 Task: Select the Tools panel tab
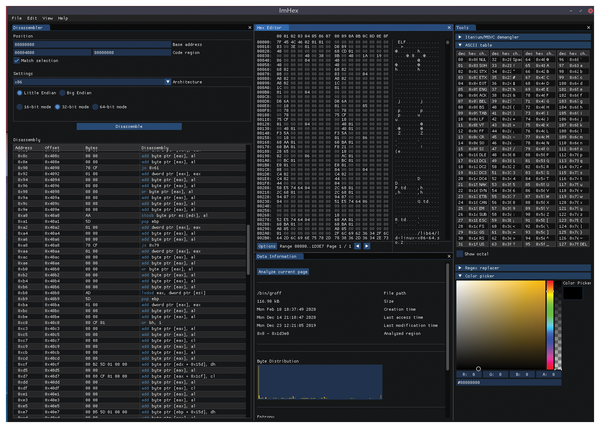(x=465, y=28)
